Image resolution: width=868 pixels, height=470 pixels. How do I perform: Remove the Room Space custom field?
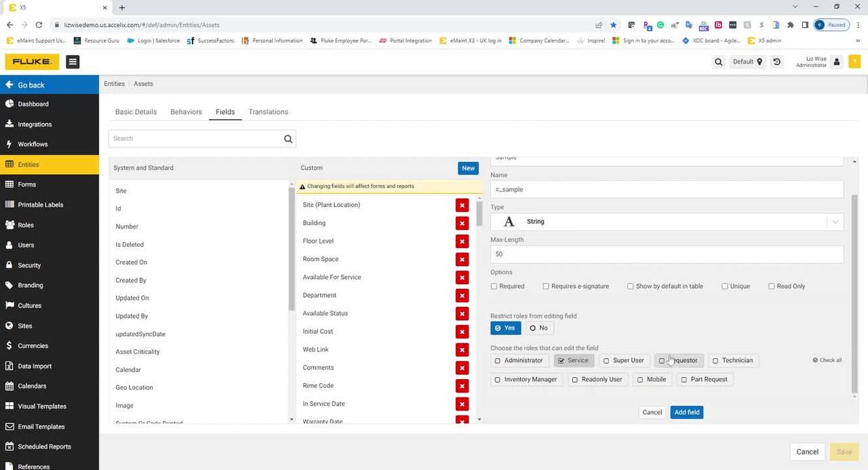pos(462,259)
